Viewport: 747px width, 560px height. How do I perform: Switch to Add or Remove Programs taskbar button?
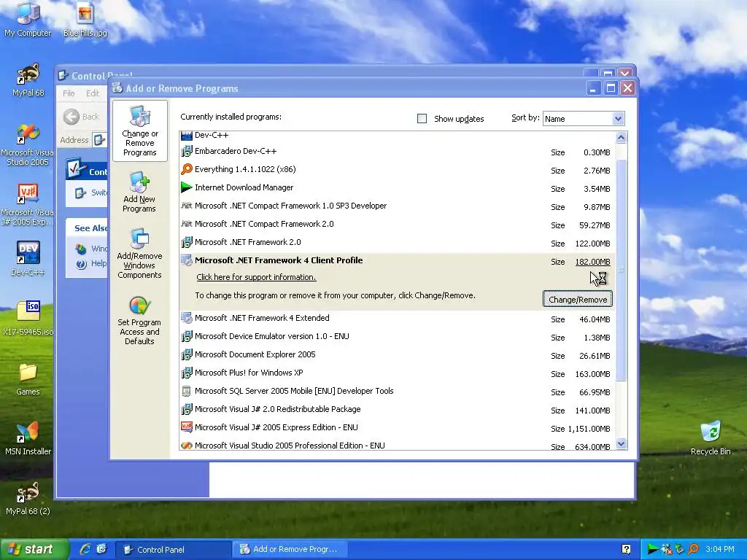point(290,550)
